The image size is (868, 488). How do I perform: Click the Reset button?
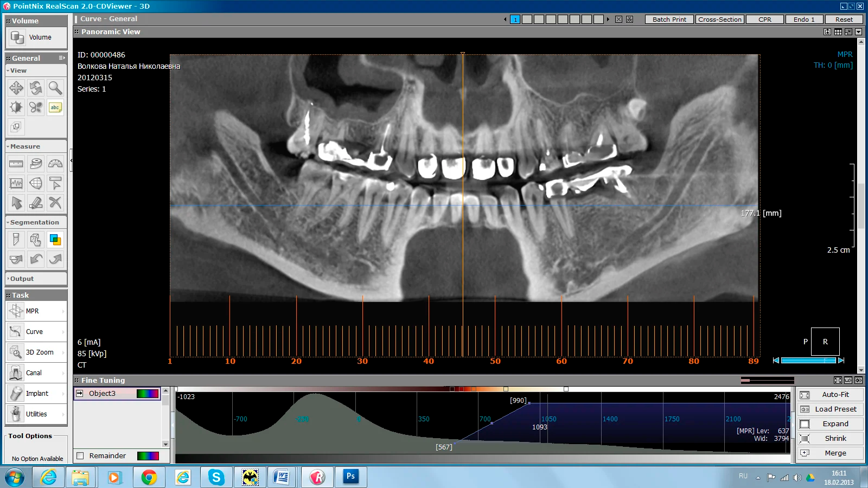[844, 20]
